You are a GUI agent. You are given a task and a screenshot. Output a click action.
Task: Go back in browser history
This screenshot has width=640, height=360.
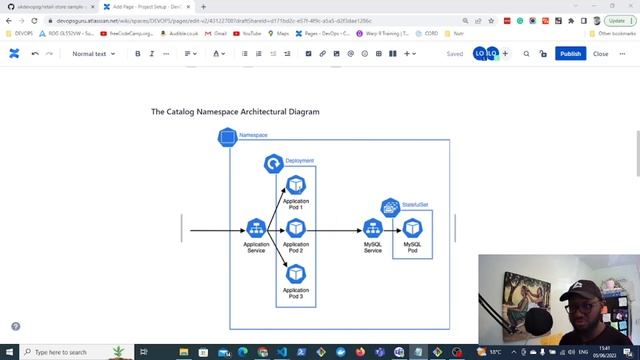(9, 20)
